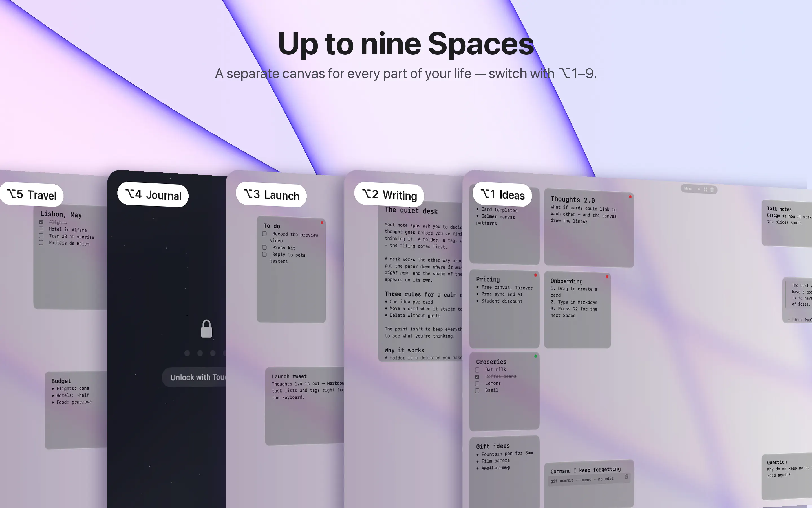Copy the git commit command with the copy icon
This screenshot has width=812, height=508.
(626, 477)
